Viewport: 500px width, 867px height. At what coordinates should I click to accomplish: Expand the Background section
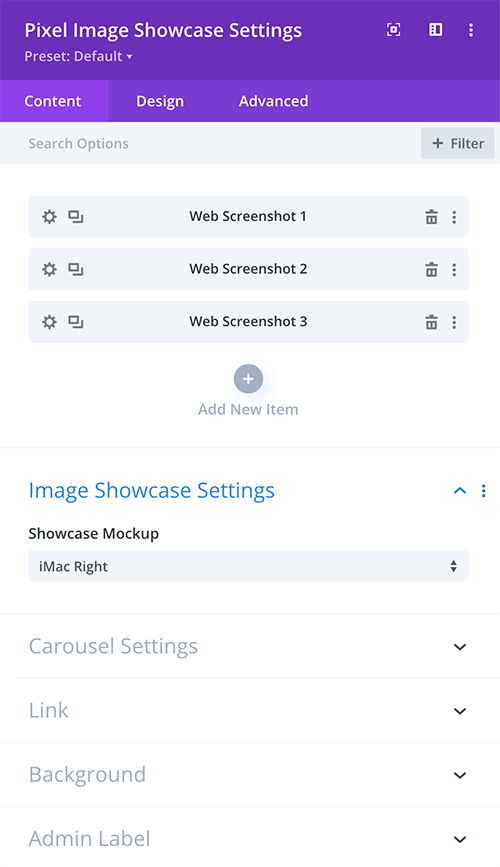coord(248,775)
